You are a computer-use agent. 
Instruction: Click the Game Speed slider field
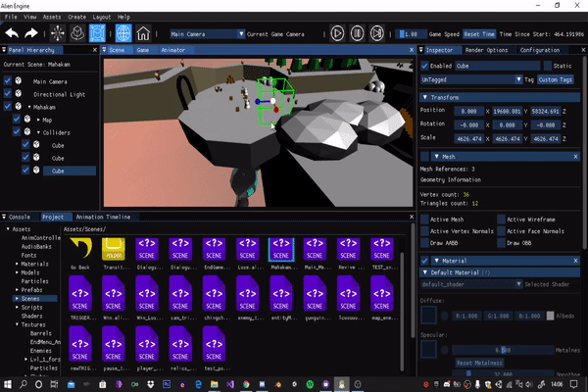[413, 34]
